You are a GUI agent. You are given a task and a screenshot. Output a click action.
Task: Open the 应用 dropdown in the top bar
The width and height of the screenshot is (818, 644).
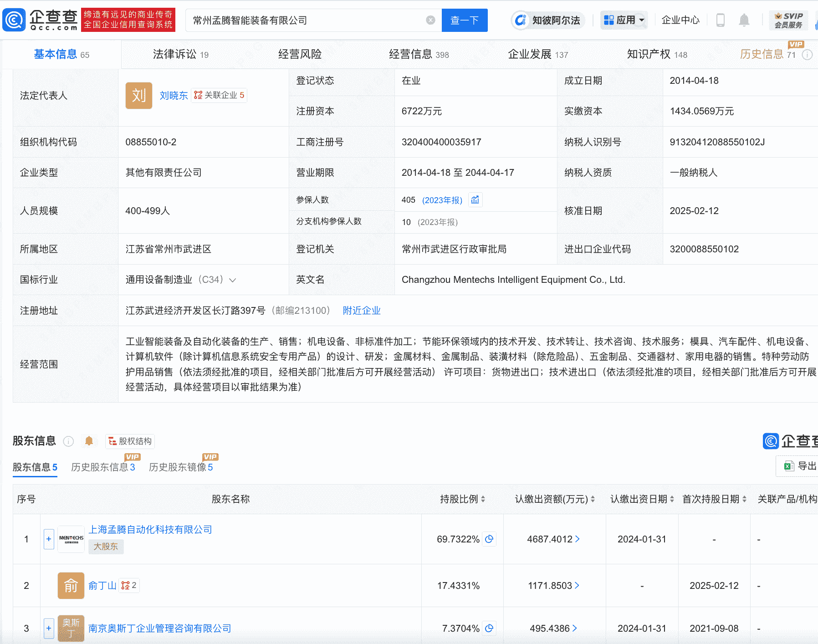click(x=624, y=20)
